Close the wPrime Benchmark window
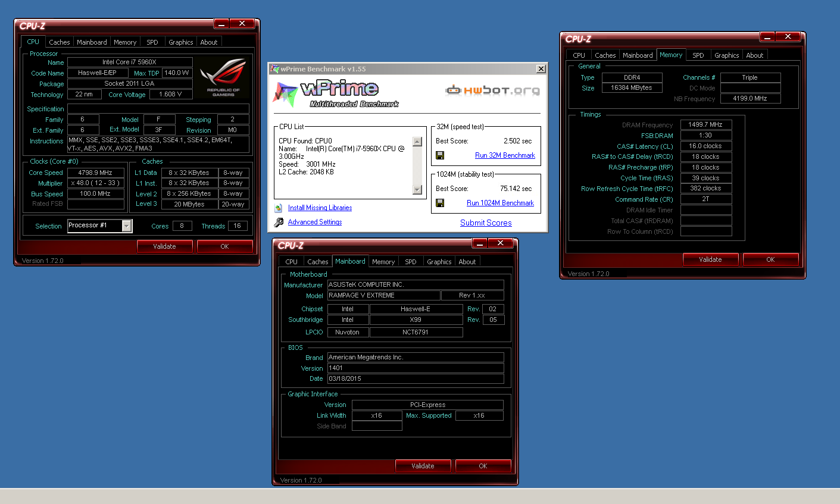Image resolution: width=840 pixels, height=504 pixels. coord(541,69)
